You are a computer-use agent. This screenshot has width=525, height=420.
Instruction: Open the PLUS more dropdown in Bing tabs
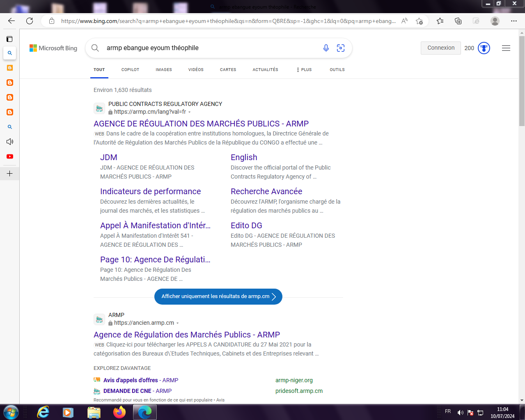tap(304, 70)
